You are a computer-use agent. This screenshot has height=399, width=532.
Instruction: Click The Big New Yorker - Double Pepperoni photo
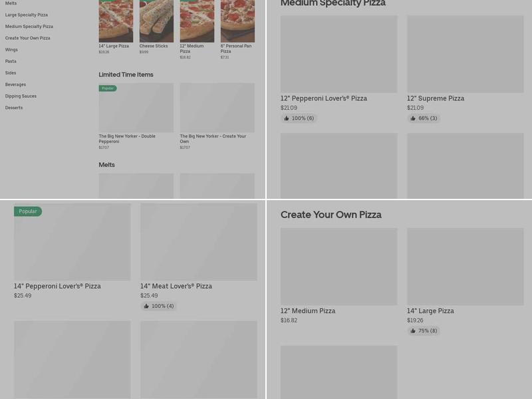[136, 107]
